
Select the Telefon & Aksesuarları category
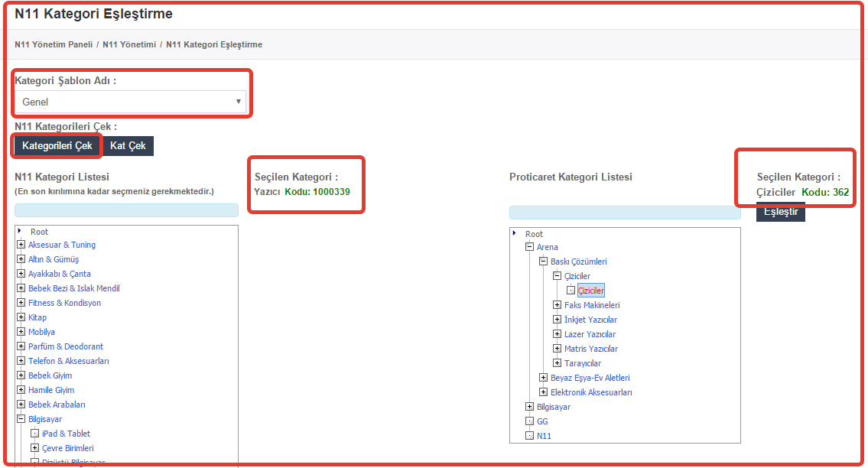[x=69, y=361]
